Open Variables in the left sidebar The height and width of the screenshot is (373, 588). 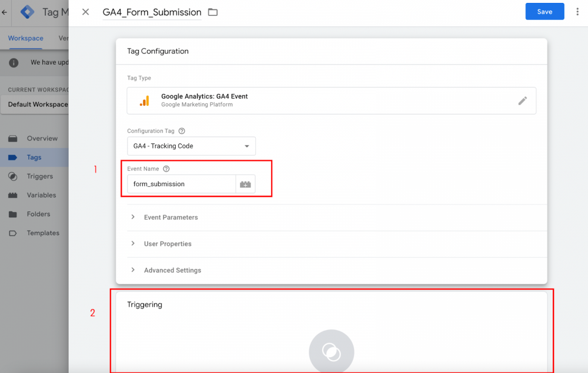(41, 195)
